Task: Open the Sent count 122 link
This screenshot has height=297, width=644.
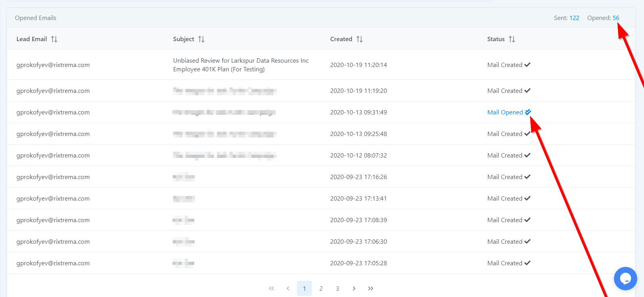Action: (574, 18)
